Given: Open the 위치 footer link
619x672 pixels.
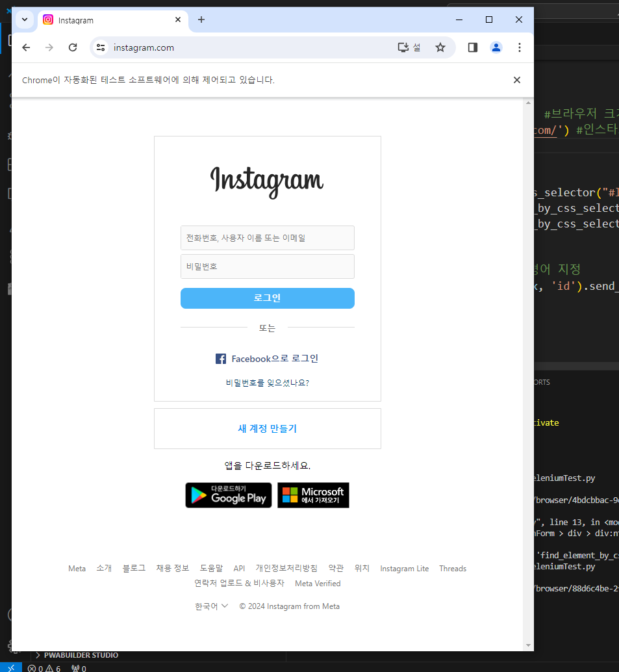Looking at the screenshot, I should coord(362,568).
